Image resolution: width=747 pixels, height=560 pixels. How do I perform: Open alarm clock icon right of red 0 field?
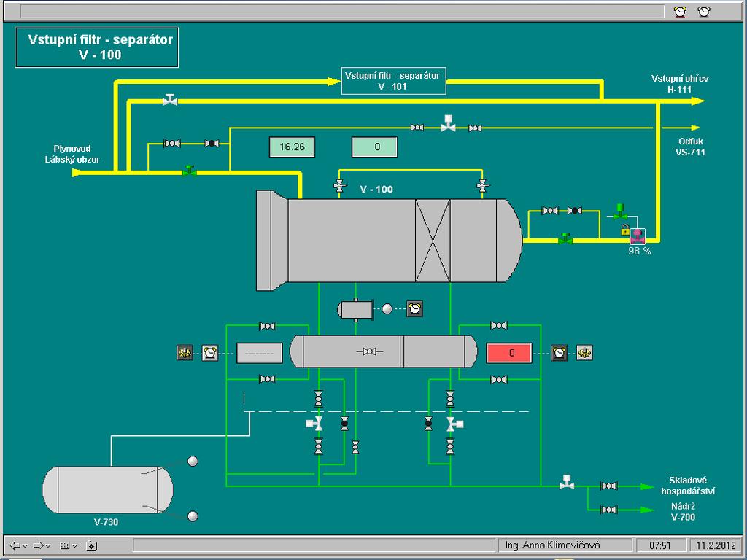point(560,353)
